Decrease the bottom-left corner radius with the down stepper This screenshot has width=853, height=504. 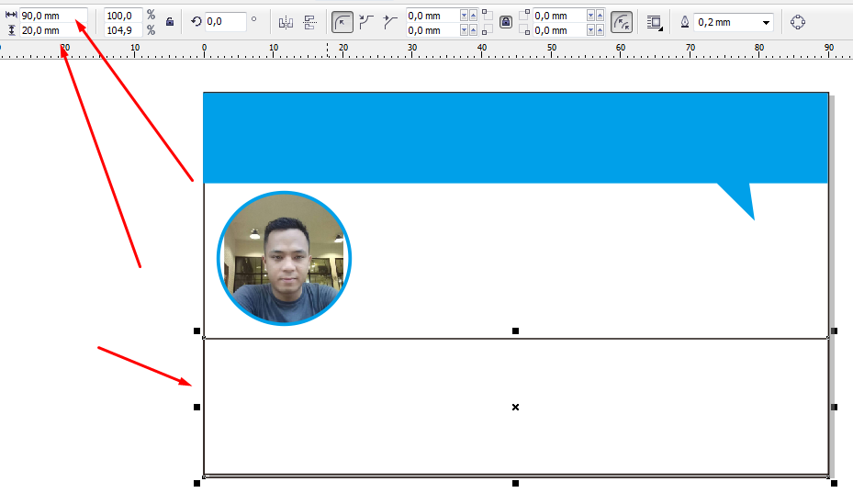click(x=464, y=30)
